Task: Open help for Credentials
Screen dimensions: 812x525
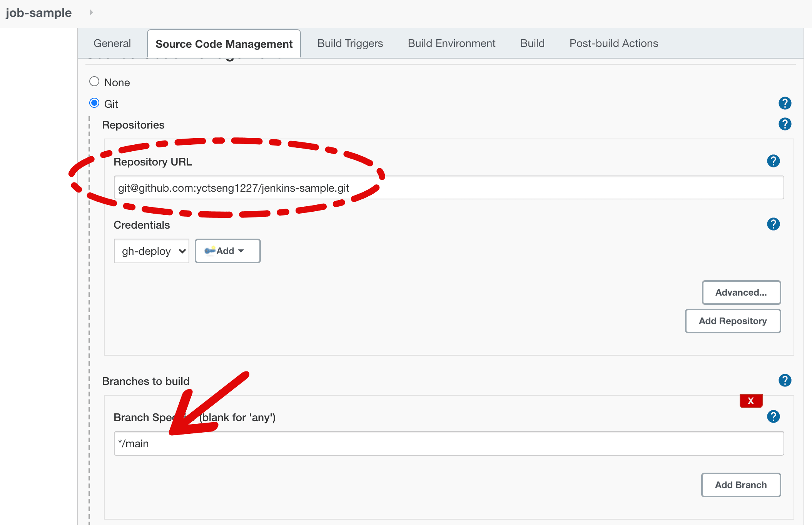Action: (x=773, y=224)
